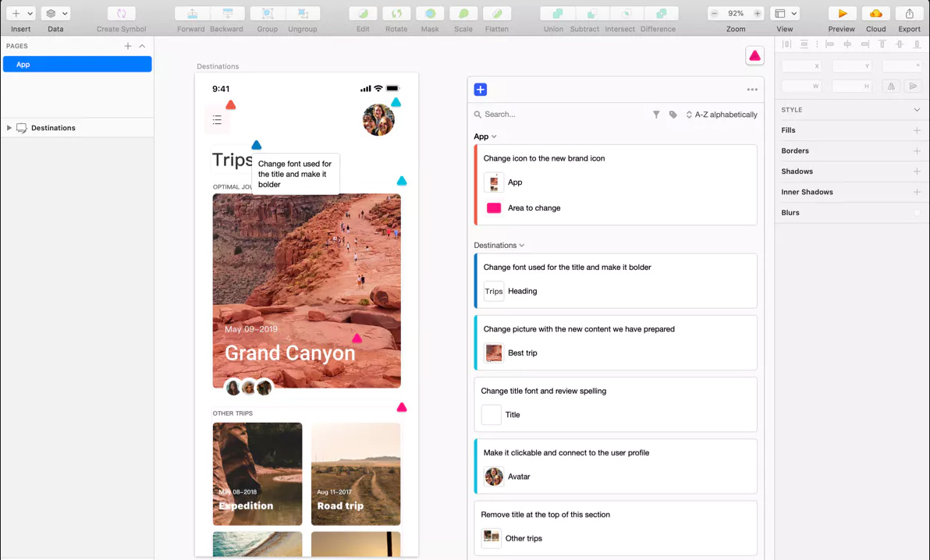This screenshot has height=560, width=930.
Task: Click the Export toolbar icon
Action: (x=909, y=13)
